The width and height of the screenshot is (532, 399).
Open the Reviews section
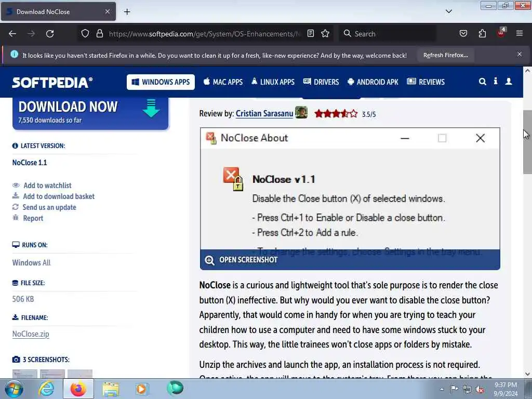pos(426,82)
